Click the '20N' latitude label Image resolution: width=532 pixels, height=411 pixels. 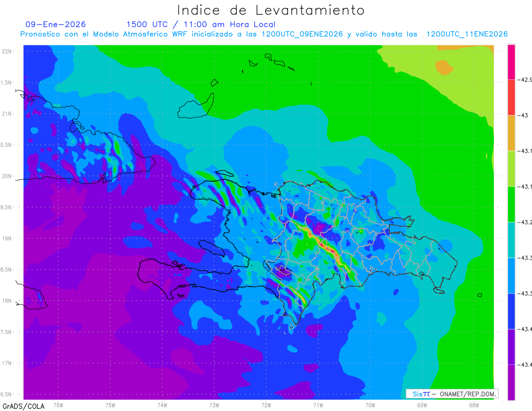point(7,176)
